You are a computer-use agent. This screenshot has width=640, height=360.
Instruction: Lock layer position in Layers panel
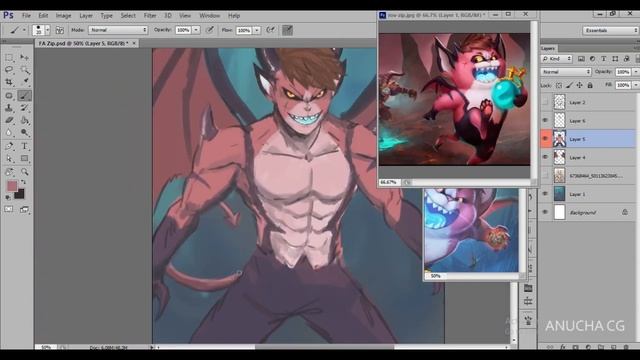580,85
